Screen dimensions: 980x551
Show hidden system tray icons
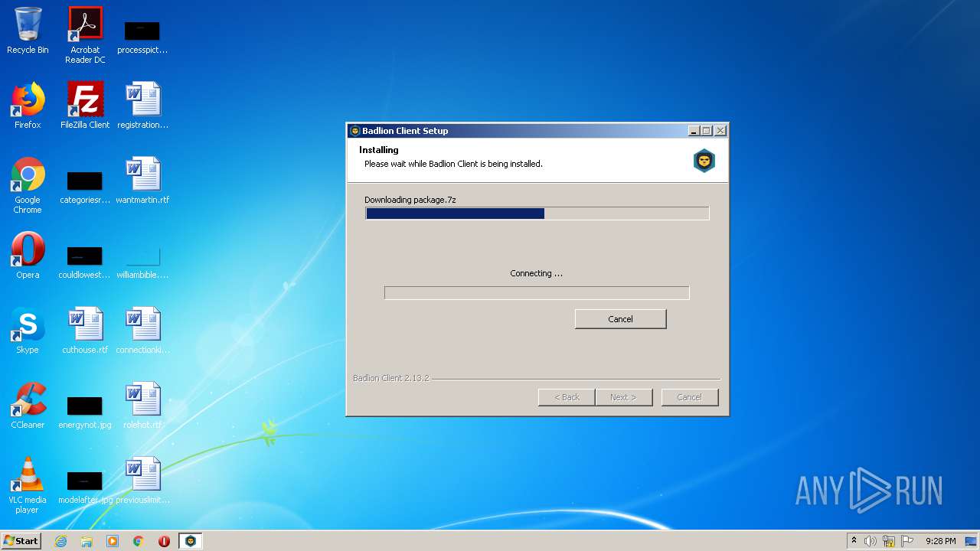854,541
